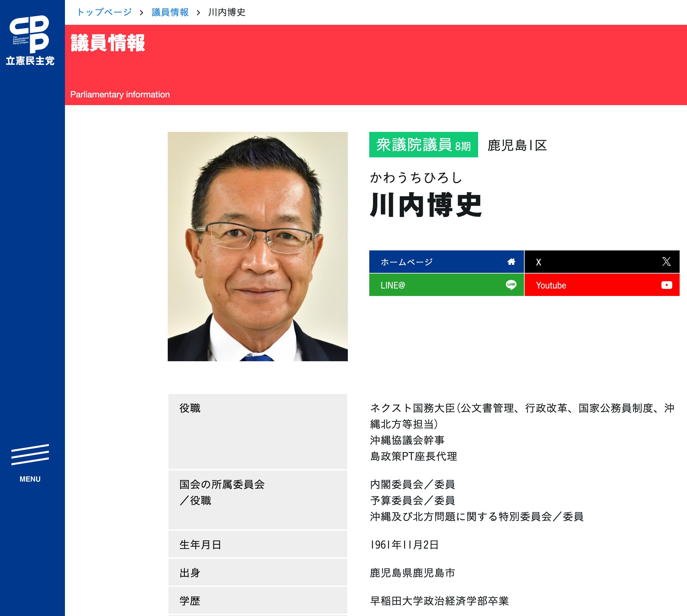Click the X logo icon

click(666, 261)
